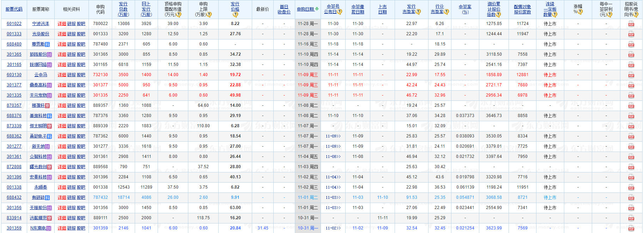Screen dimensions: 644x233
Task: Open the prospectus PDF for 云中马
Action: click(x=631, y=75)
